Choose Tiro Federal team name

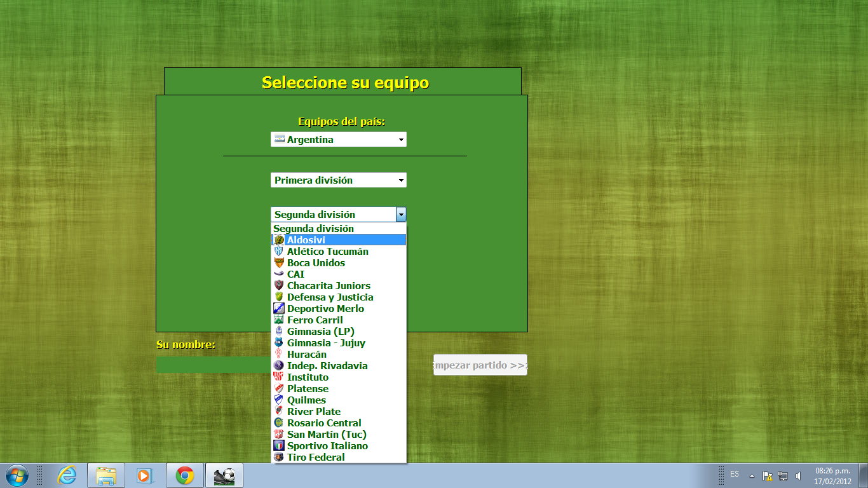pyautogui.click(x=316, y=457)
